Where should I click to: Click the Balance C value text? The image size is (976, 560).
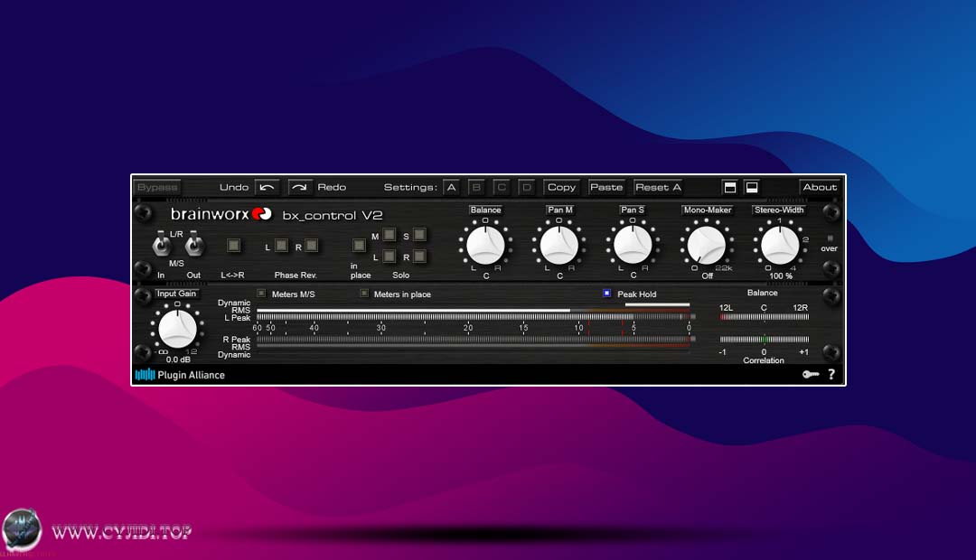point(486,275)
